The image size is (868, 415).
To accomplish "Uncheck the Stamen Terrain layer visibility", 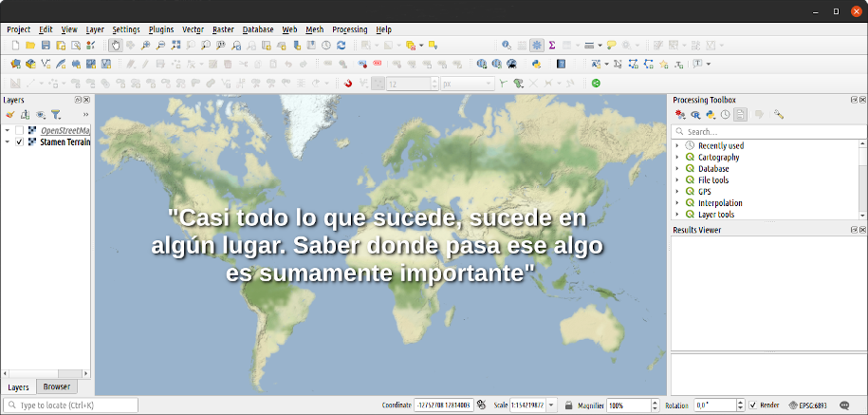I will point(20,142).
